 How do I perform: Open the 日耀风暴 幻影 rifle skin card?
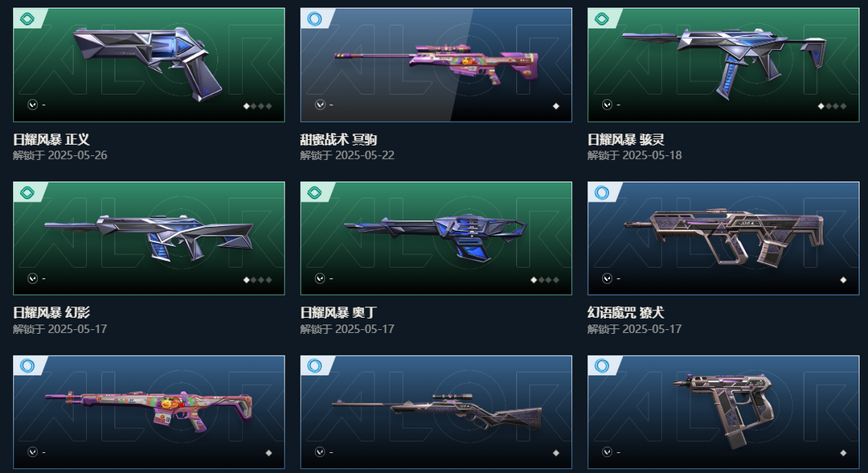(149, 238)
